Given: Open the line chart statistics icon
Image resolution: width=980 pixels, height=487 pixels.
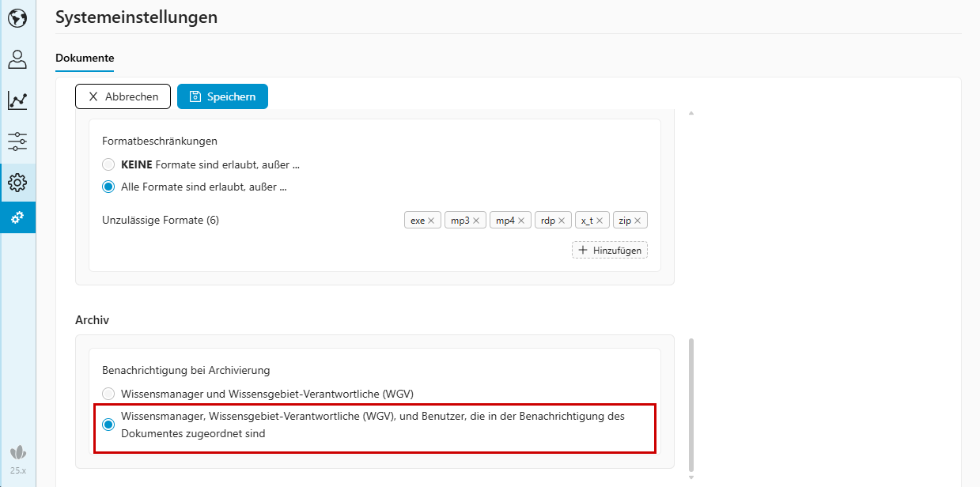Looking at the screenshot, I should click(x=17, y=100).
